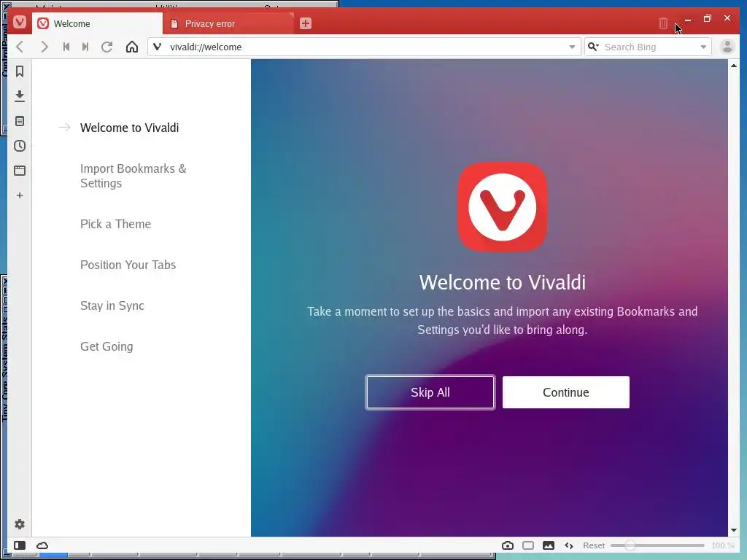This screenshot has width=747, height=560.
Task: Toggle tab tiling in status bar
Action: coord(528,545)
